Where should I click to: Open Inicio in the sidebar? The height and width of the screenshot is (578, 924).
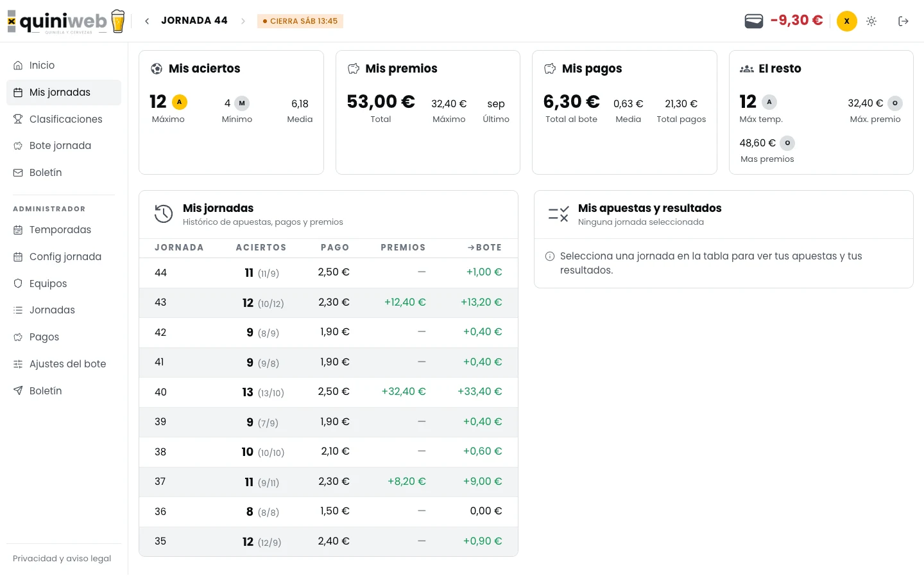[64, 66]
